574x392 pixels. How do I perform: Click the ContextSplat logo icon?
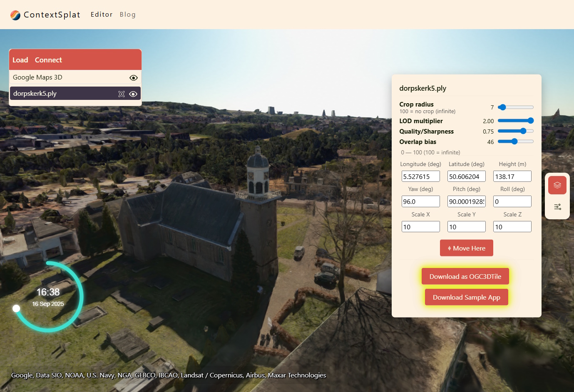click(x=15, y=15)
